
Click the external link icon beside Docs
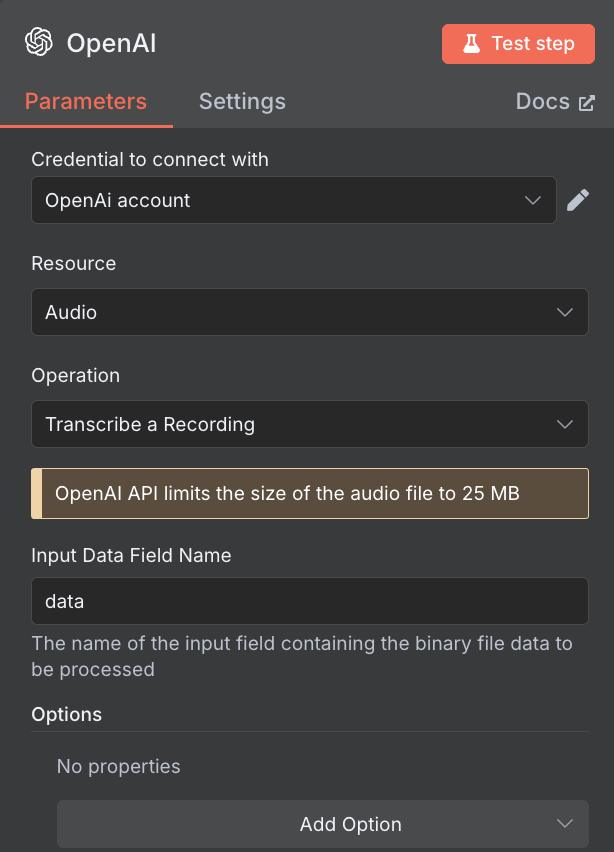point(586,103)
